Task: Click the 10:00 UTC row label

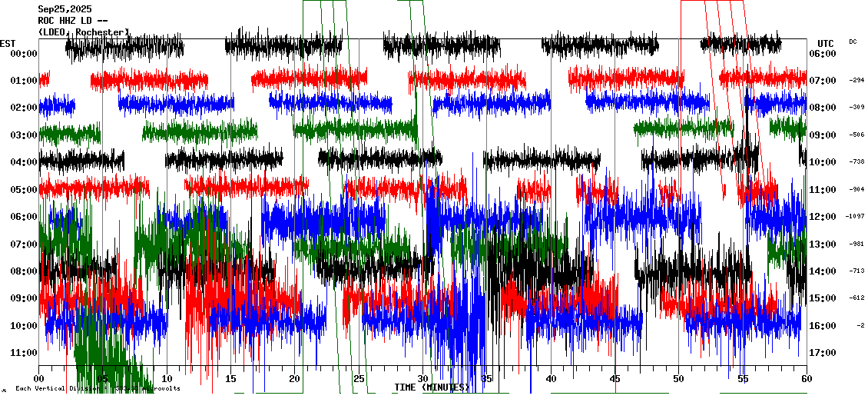Action: (x=823, y=163)
